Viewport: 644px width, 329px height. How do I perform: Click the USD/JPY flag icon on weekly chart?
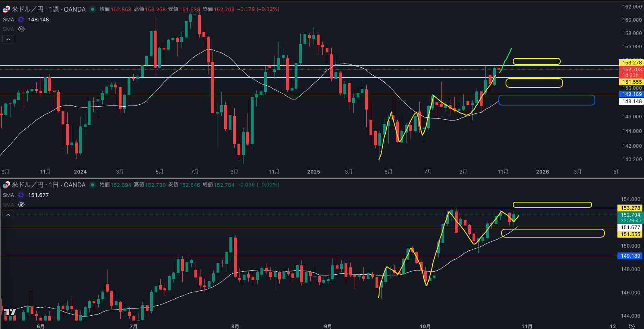click(6, 9)
